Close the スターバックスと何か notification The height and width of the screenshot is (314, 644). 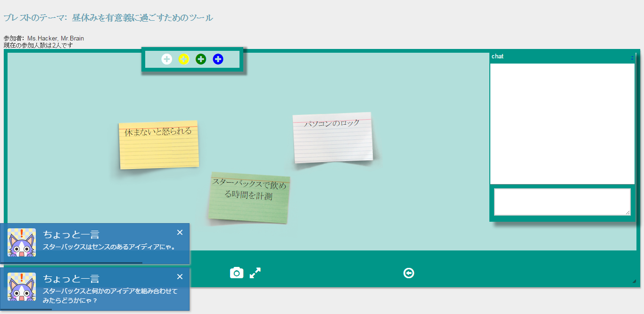[180, 277]
